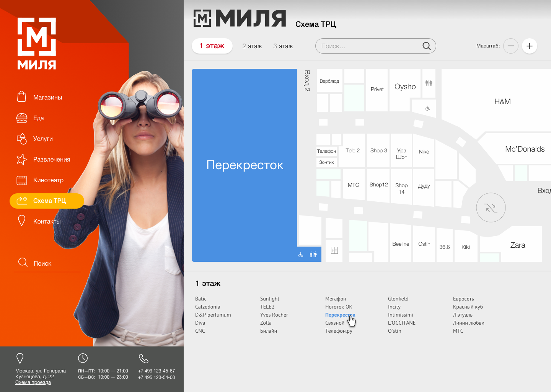Switch to the 3 этаж tab
Screen dimensions: 551x392
tap(283, 46)
